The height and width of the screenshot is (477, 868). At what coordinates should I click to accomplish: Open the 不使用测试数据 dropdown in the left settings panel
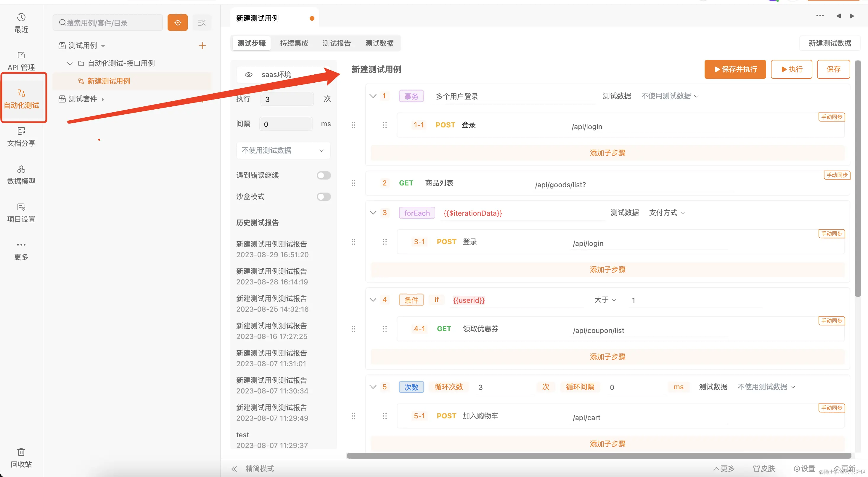(283, 150)
